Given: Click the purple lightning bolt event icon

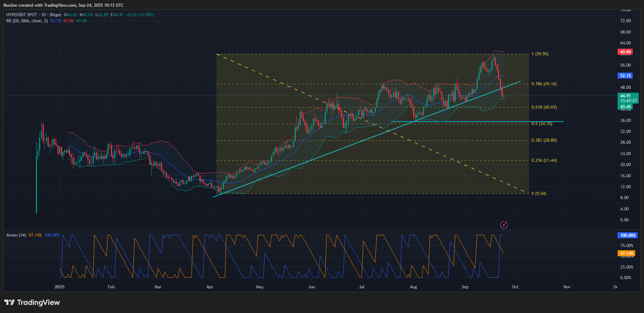Looking at the screenshot, I should pos(504,225).
